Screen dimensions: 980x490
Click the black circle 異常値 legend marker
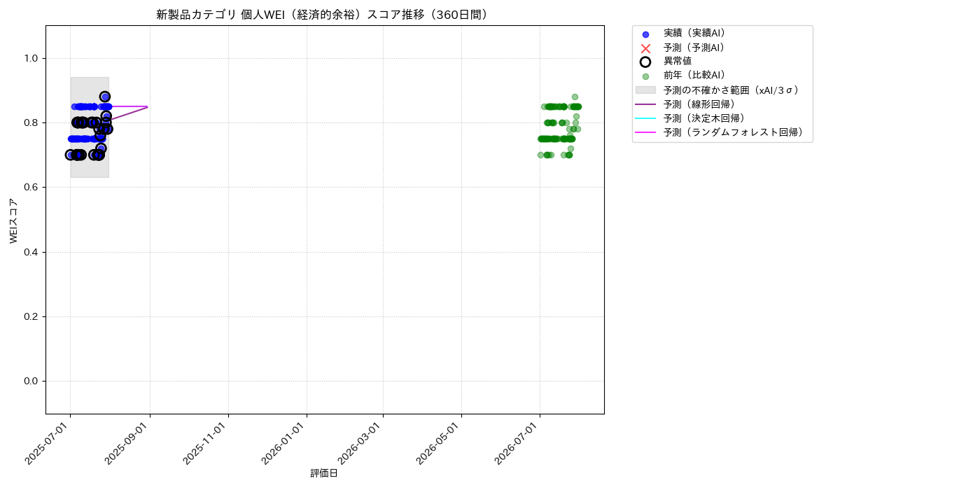645,62
